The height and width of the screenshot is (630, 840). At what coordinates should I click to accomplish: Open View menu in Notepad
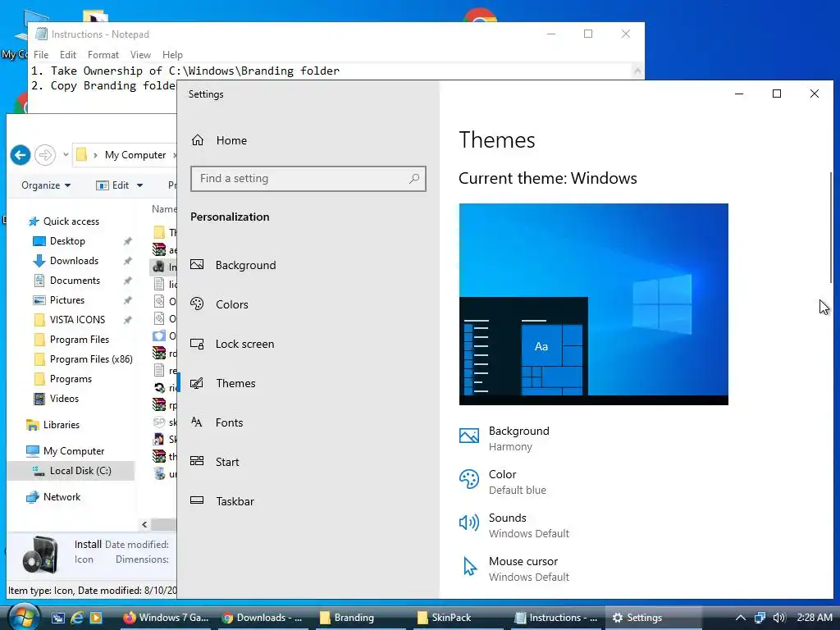tap(140, 55)
